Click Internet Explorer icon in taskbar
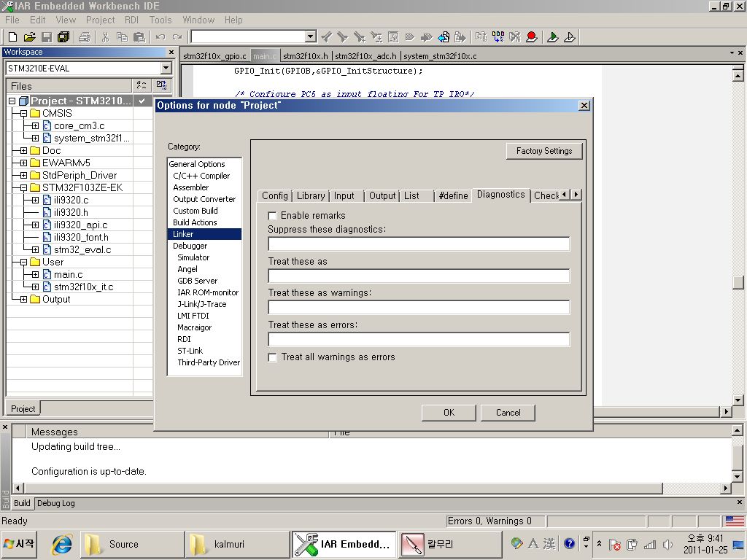This screenshot has width=747, height=560. pos(62,544)
